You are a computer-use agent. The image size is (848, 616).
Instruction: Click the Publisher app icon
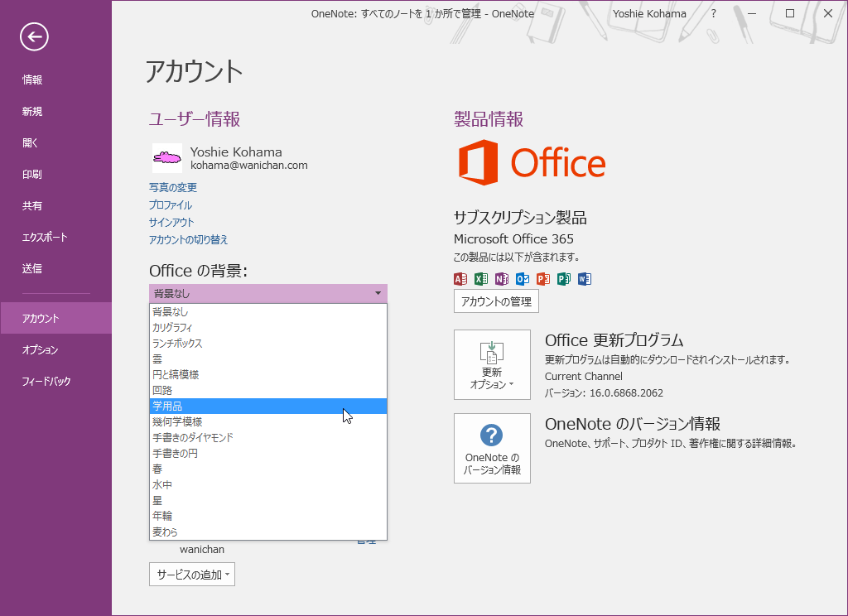coord(564,279)
